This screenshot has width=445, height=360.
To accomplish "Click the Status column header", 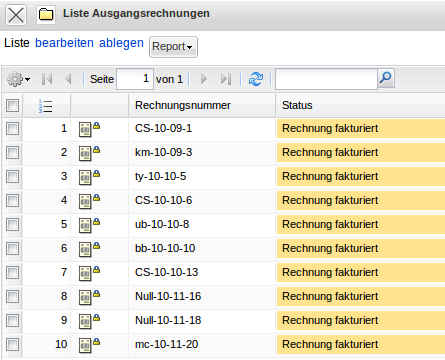I will (297, 105).
